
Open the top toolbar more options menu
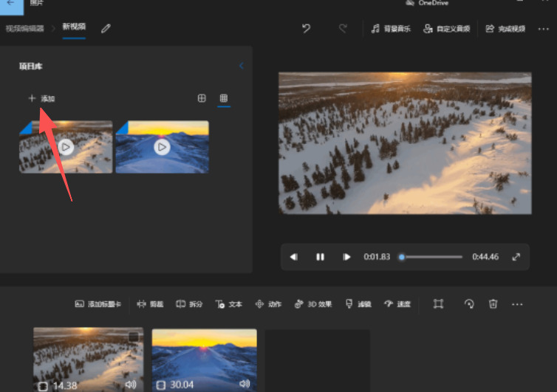pos(543,29)
